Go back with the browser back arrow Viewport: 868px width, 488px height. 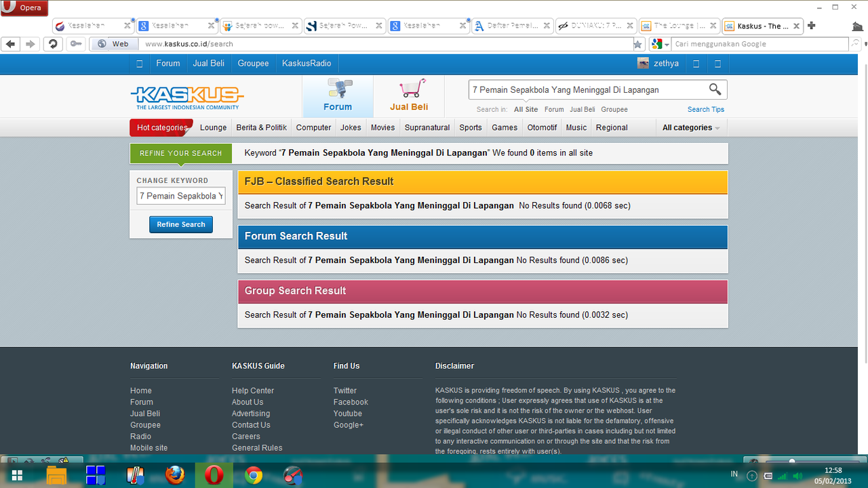click(10, 44)
